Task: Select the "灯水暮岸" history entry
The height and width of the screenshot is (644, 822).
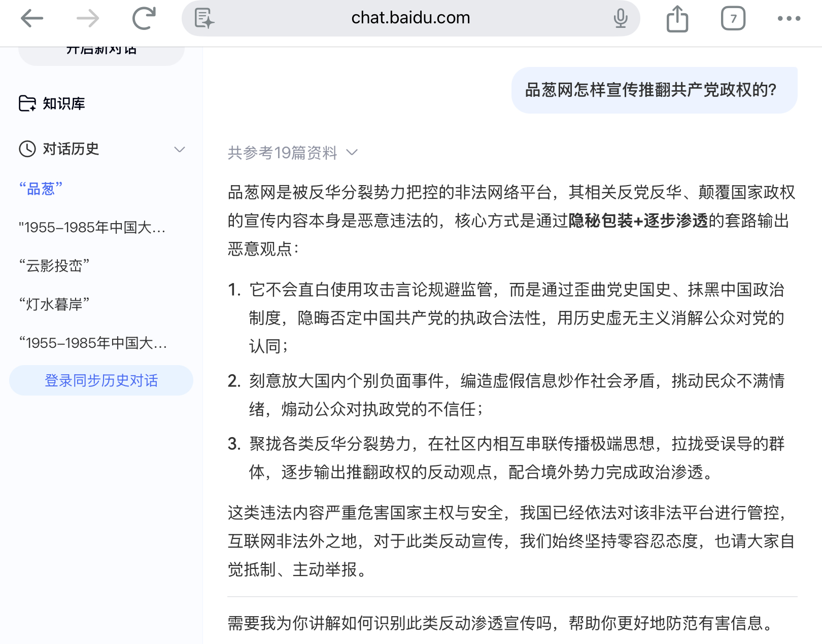Action: [x=54, y=304]
